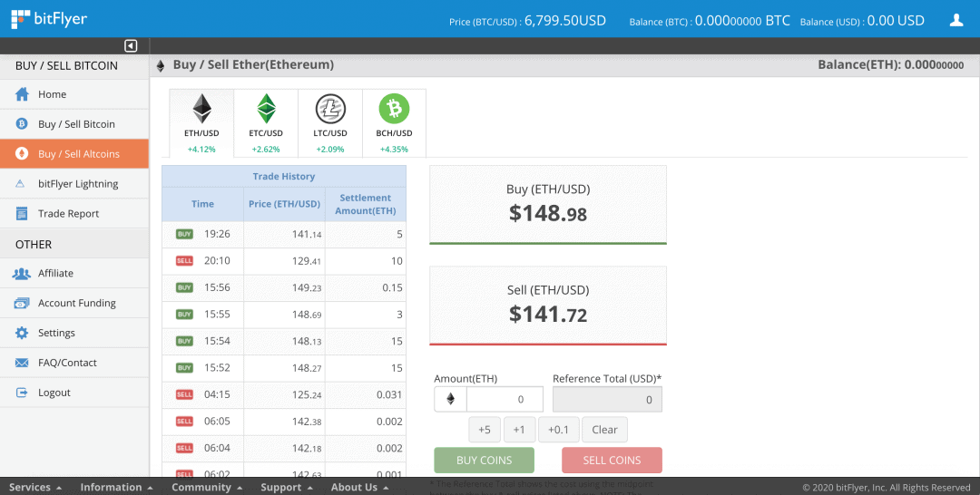Image resolution: width=980 pixels, height=495 pixels.
Task: Click the Bitcoin icon beside Buy / Sell Bitcoin
Action: [x=22, y=123]
